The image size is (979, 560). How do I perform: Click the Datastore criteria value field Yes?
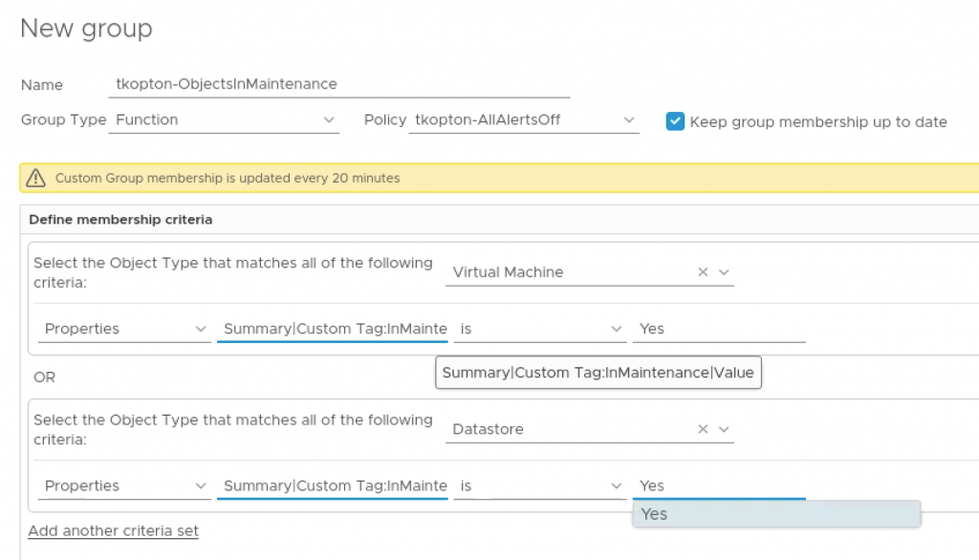tap(719, 485)
